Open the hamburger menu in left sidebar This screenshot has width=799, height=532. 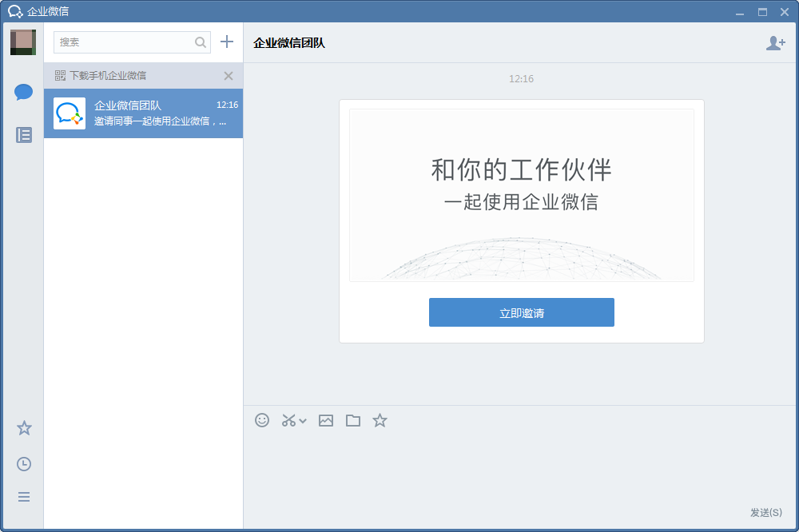tap(24, 497)
